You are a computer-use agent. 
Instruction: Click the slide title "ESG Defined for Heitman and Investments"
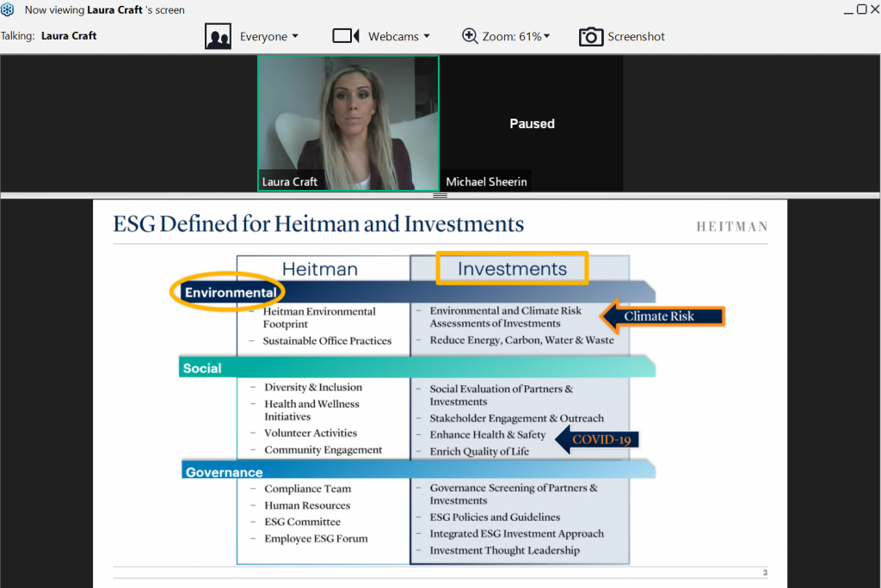(x=318, y=224)
